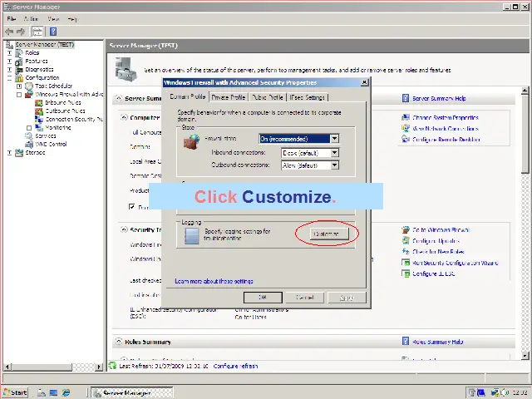The width and height of the screenshot is (532, 399).
Task: Click Check for New Roles link
Action: coord(438,252)
